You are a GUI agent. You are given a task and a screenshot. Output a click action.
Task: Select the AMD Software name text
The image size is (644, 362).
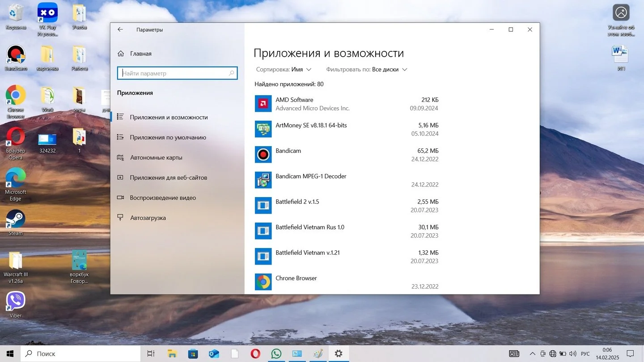(x=294, y=100)
